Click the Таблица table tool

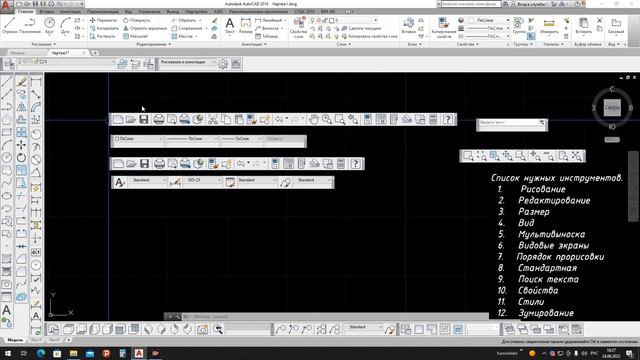(267, 36)
